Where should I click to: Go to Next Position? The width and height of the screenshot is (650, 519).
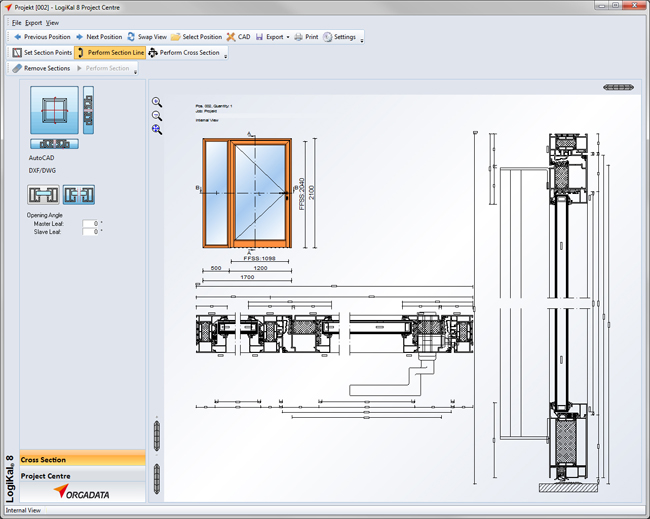coord(99,37)
